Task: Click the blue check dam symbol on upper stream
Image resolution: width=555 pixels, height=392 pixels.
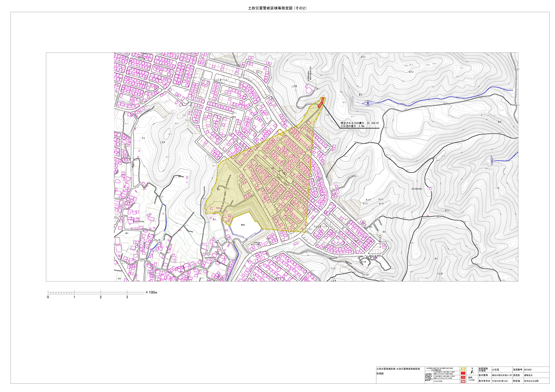Action: pyautogui.click(x=368, y=103)
